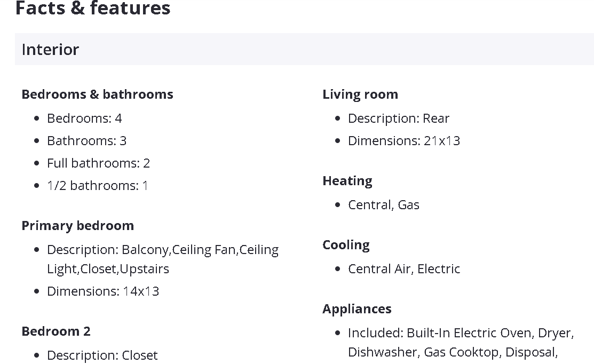The image size is (594, 364).
Task: Select the Bedrooms: 4 list item
Action: pos(84,118)
